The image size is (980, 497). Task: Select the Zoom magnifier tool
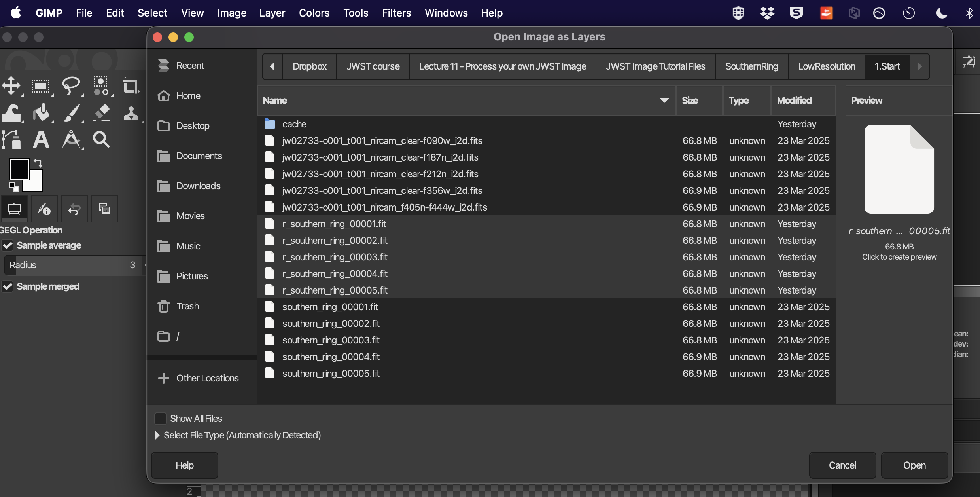(101, 140)
